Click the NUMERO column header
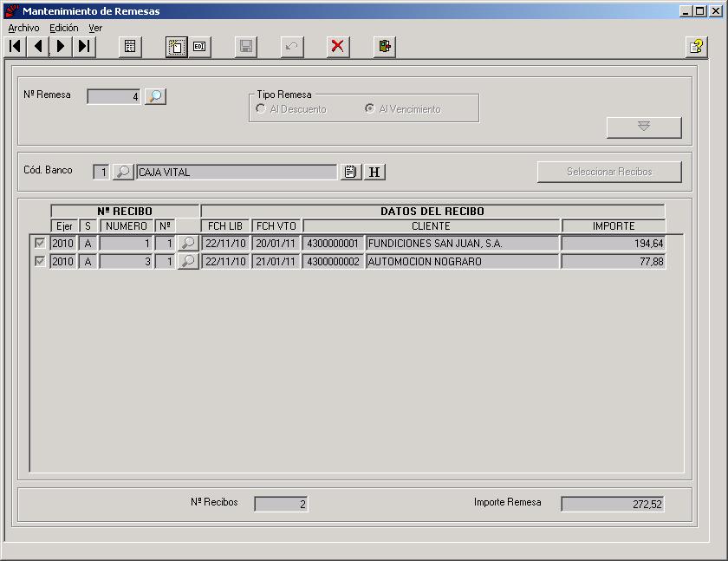 (127, 226)
